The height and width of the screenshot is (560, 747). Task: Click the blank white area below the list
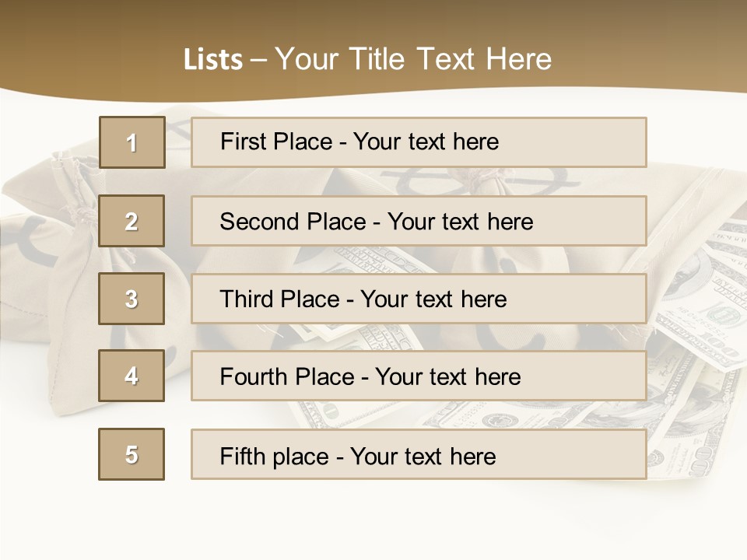coord(373,521)
